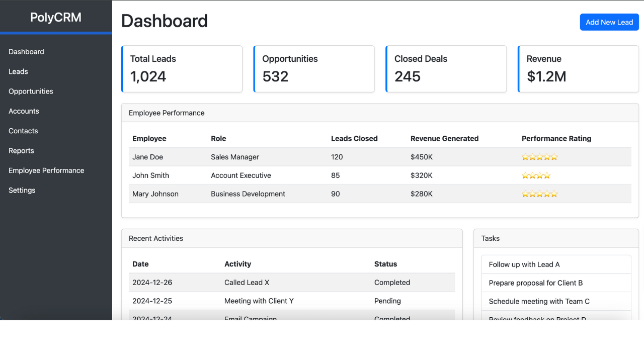The height and width of the screenshot is (362, 644).
Task: Click Jane Doe's five-star rating
Action: (539, 157)
